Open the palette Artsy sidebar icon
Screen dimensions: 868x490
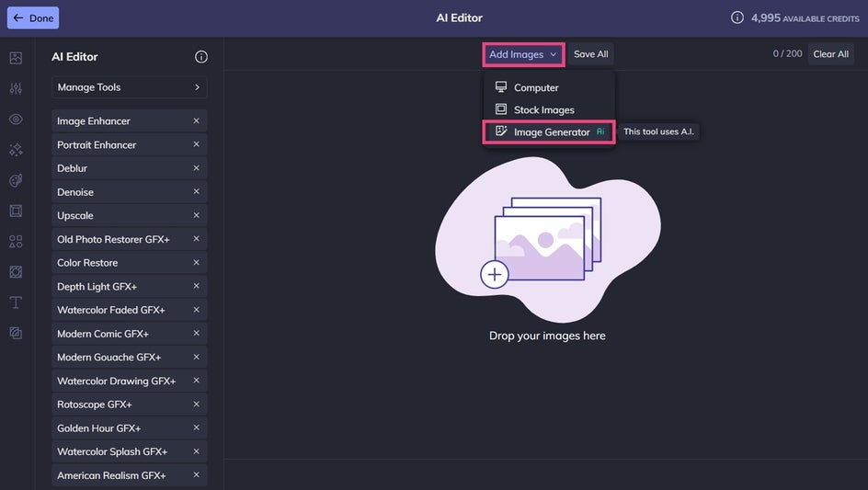point(16,180)
